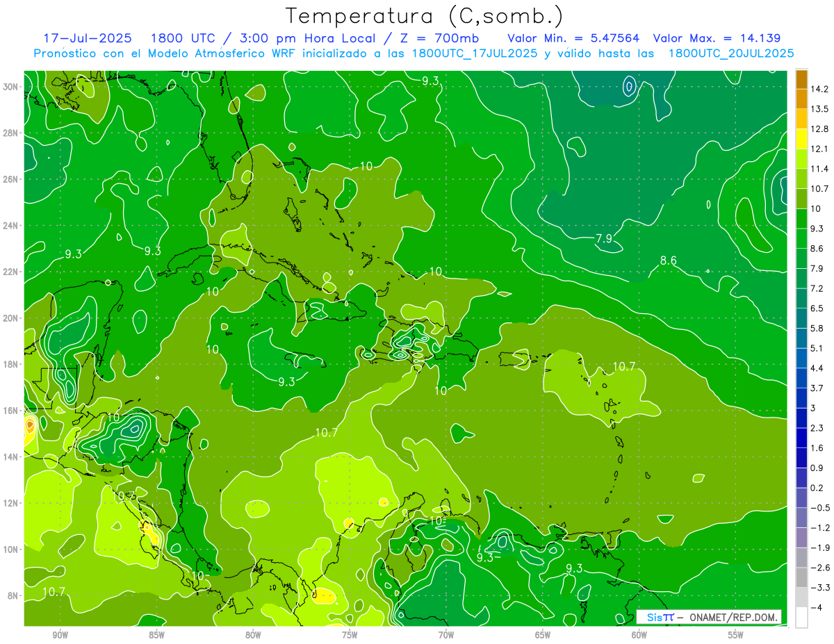Pick the lime swatch between 11.4 and 12.1
This screenshot has height=644, width=834.
(x=801, y=158)
